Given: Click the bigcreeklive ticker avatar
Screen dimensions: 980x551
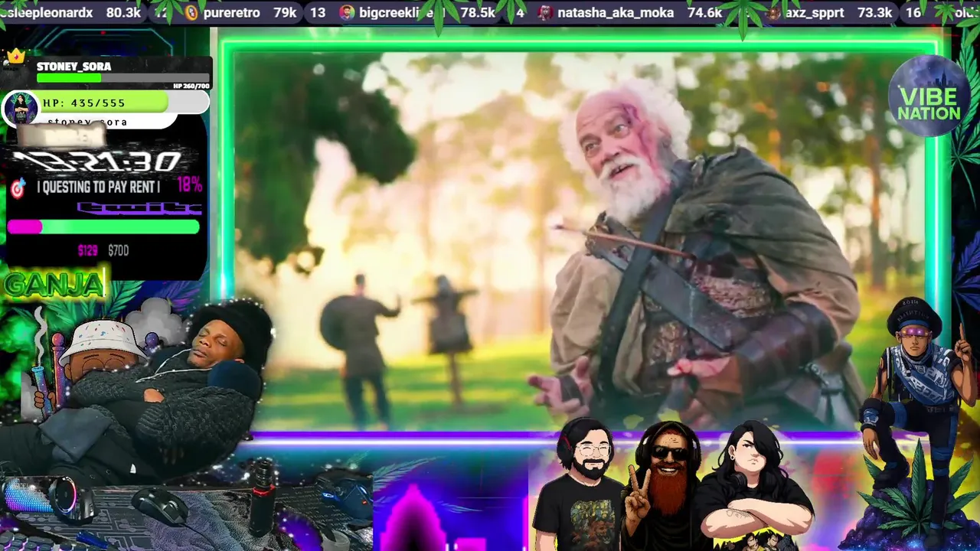Looking at the screenshot, I should tap(347, 13).
